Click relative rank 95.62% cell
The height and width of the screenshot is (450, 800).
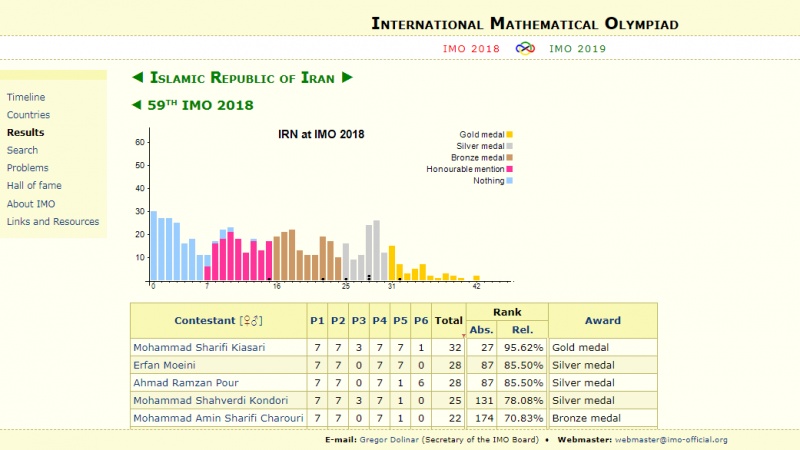(522, 347)
